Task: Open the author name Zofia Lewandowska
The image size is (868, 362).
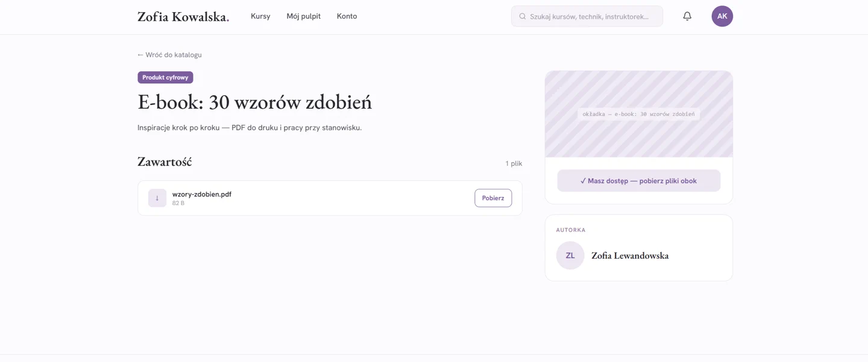Action: [630, 256]
